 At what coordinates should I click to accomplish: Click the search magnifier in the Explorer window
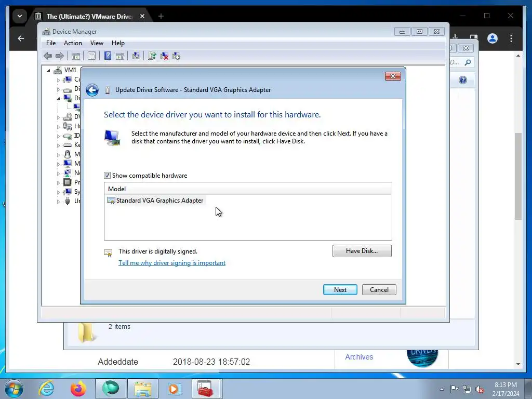[x=468, y=62]
